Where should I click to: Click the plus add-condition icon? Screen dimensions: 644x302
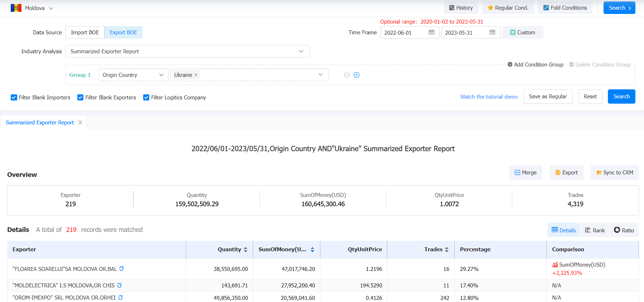pyautogui.click(x=357, y=75)
